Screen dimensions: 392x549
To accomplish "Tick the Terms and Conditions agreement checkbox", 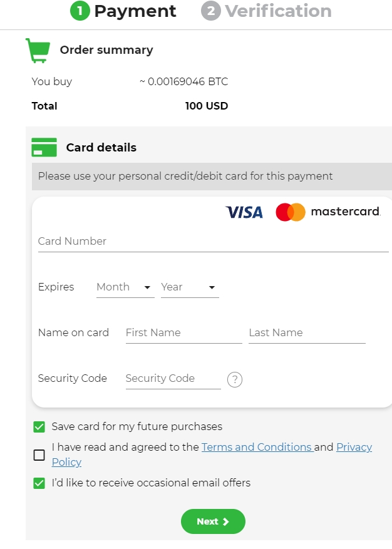I will [x=39, y=455].
